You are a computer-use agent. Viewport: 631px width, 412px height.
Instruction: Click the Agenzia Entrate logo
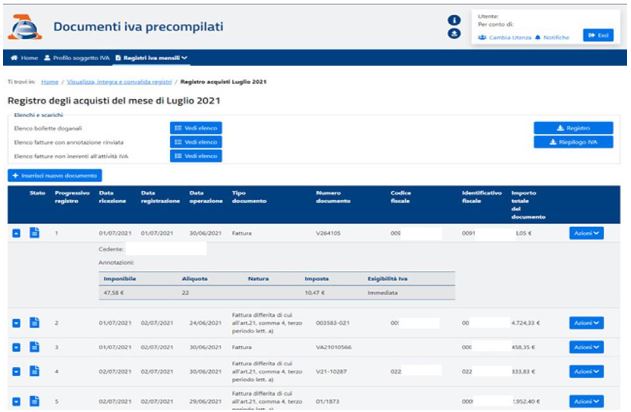coord(25,27)
